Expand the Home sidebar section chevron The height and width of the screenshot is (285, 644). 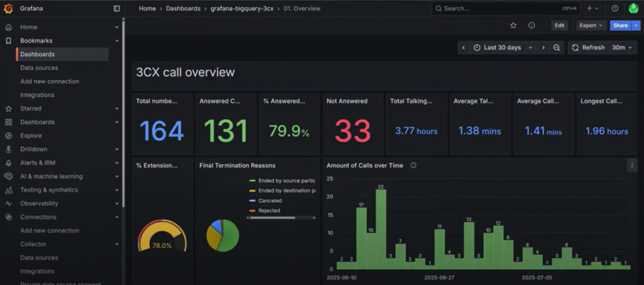point(117,27)
